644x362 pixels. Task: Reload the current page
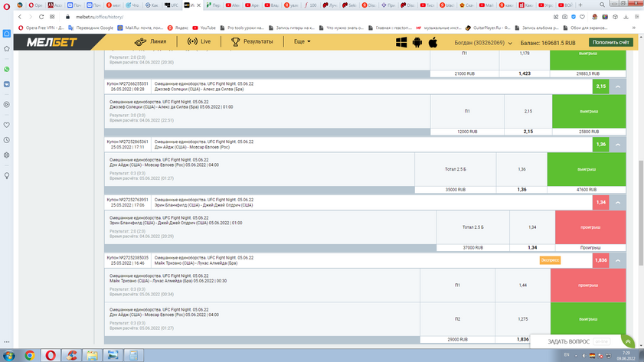point(41,17)
